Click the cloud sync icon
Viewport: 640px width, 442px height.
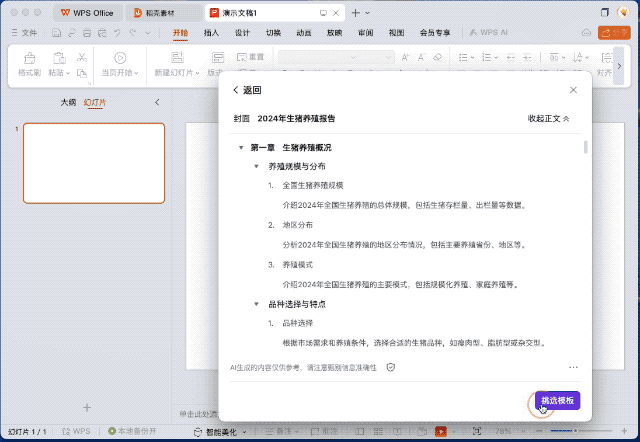click(x=586, y=33)
